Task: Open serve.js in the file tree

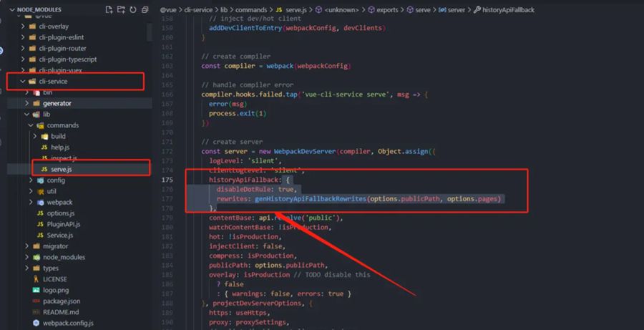Action: [x=62, y=170]
